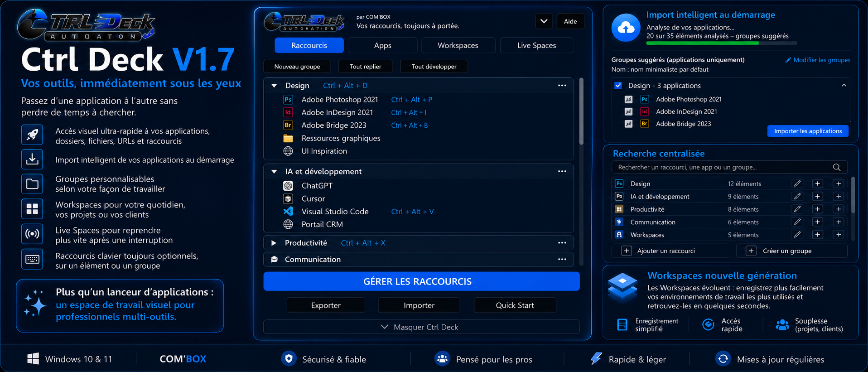Image resolution: width=868 pixels, height=372 pixels.
Task: Click the Nouveau groupe button
Action: click(297, 67)
